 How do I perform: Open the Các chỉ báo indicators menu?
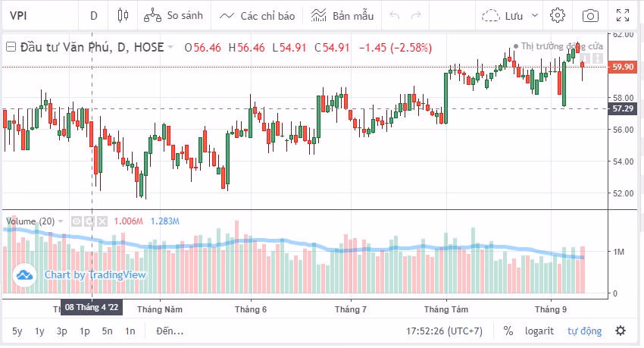pyautogui.click(x=256, y=15)
